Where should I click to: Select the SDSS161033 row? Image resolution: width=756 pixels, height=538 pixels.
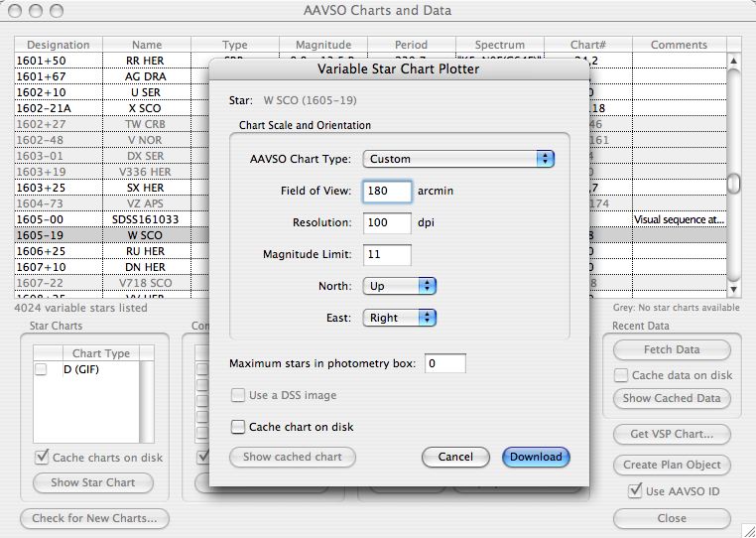[x=370, y=219]
